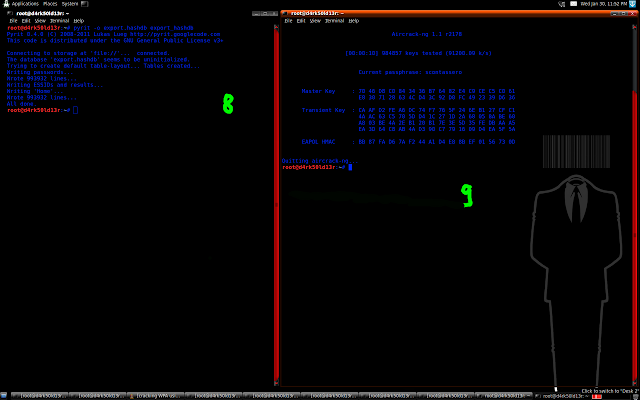
Task: Minimize the left pyrit terminal window
Action: (256, 13)
